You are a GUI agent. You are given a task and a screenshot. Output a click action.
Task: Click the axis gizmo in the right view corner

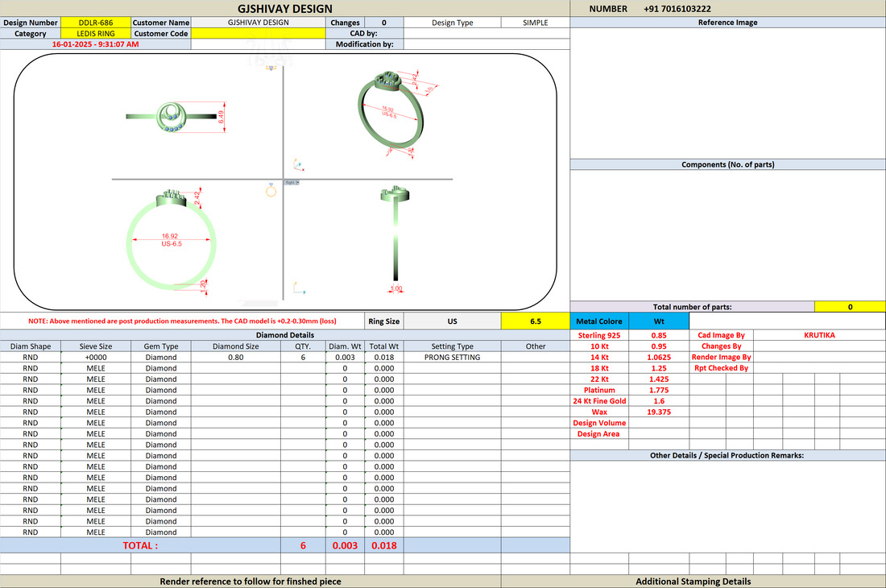pyautogui.click(x=299, y=288)
